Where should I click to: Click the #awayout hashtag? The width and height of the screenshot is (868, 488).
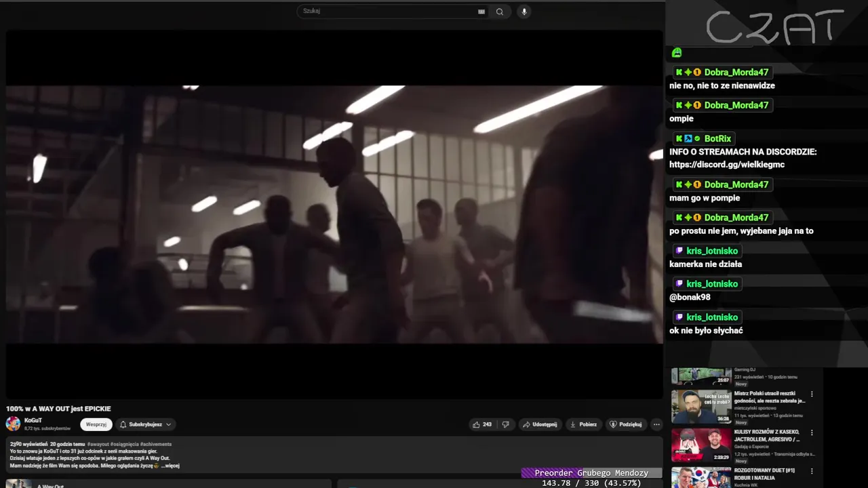tap(96, 444)
